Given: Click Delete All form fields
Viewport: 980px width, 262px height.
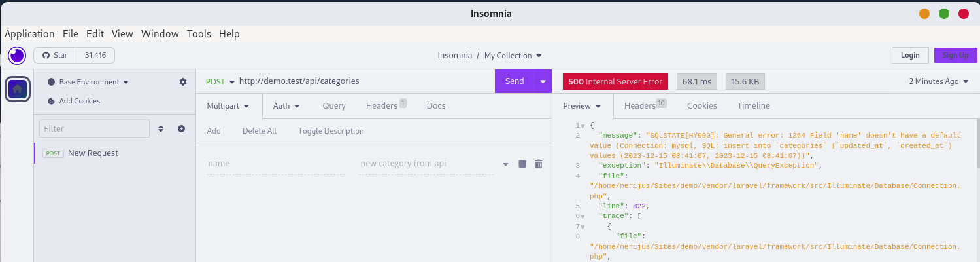Looking at the screenshot, I should coord(260,131).
